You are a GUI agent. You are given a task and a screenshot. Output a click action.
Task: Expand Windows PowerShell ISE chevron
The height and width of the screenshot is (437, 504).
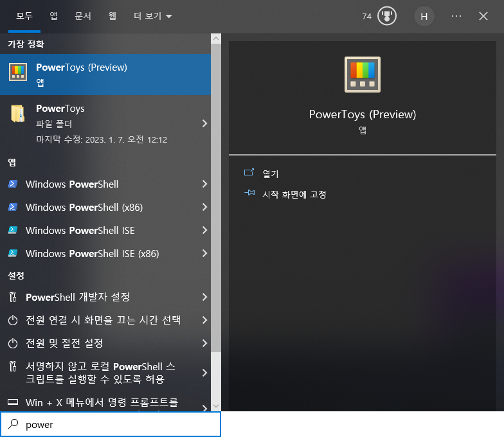pos(204,230)
